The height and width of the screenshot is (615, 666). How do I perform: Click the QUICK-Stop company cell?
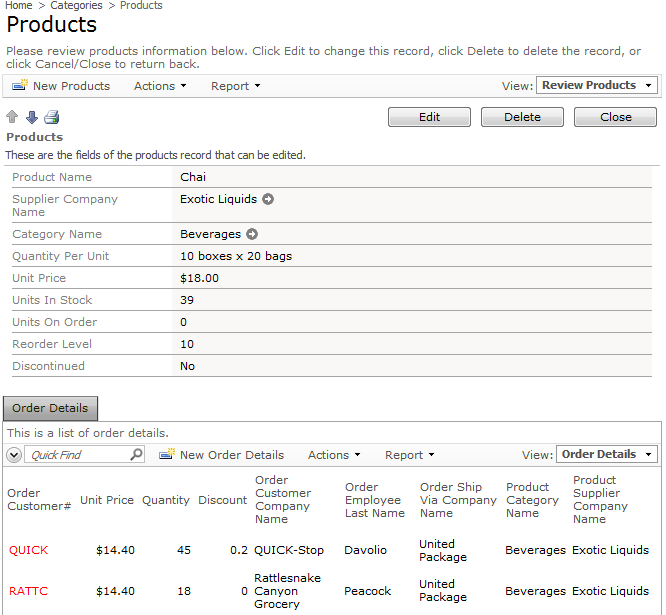[289, 550]
